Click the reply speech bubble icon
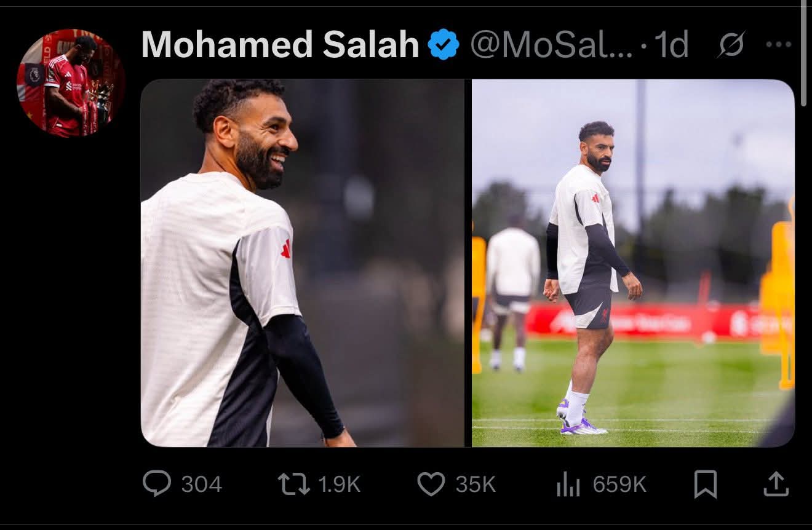The image size is (812, 530). click(157, 484)
